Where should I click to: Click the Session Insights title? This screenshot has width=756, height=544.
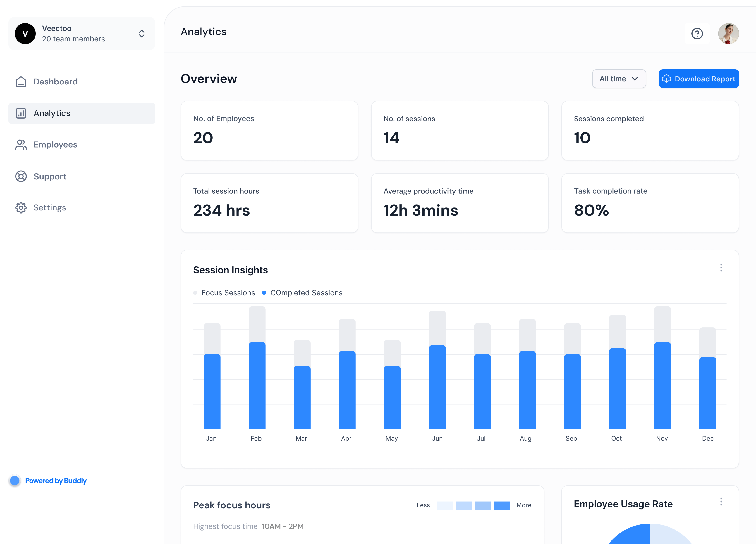pyautogui.click(x=230, y=270)
